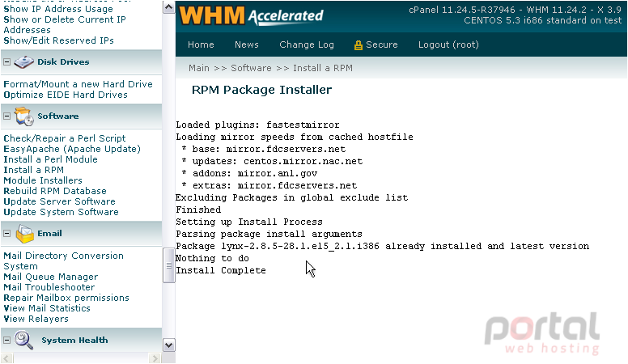This screenshot has width=628, height=364.
Task: Click the Software box and CD icon
Action: (24, 116)
